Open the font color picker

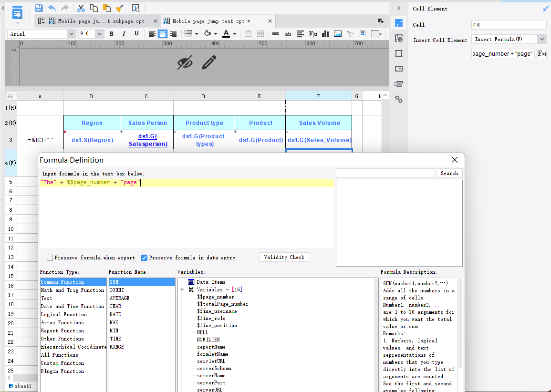pyautogui.click(x=234, y=34)
